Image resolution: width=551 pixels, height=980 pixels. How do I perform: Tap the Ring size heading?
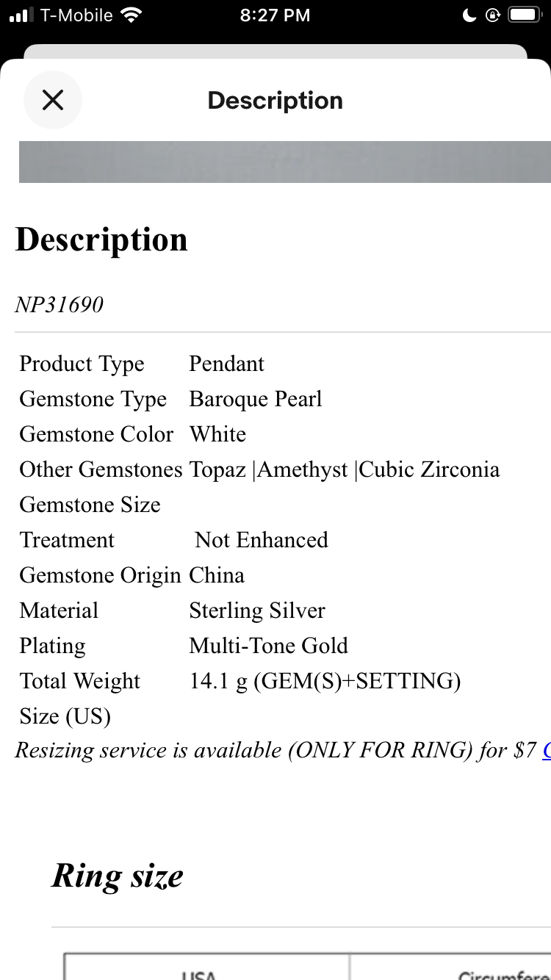(x=118, y=876)
